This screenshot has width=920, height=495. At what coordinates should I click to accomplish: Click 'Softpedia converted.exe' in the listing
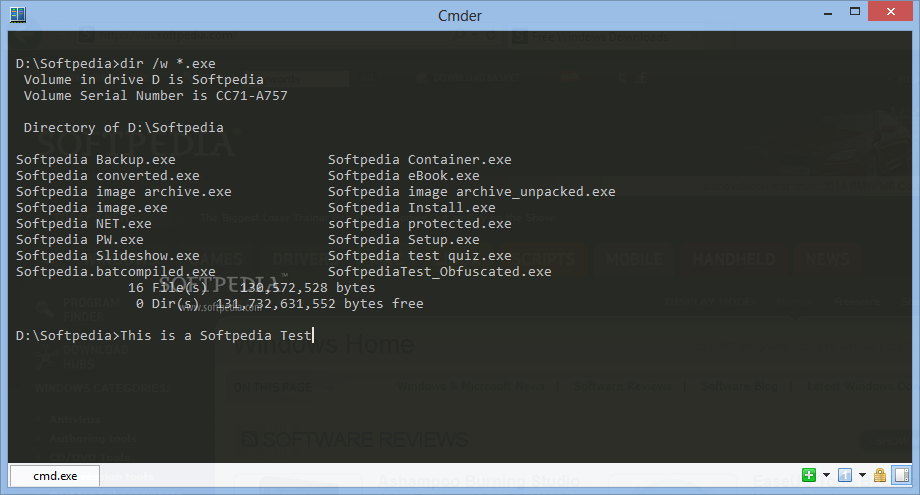point(108,175)
